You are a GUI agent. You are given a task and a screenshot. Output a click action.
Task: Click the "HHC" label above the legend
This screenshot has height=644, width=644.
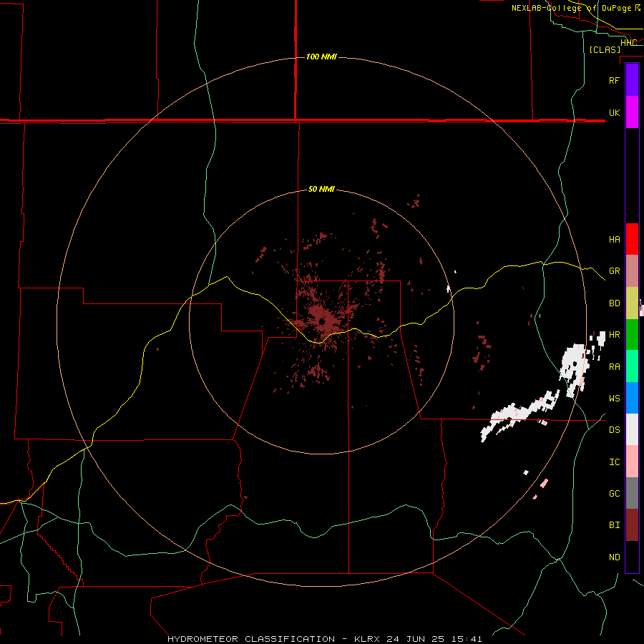[x=628, y=43]
